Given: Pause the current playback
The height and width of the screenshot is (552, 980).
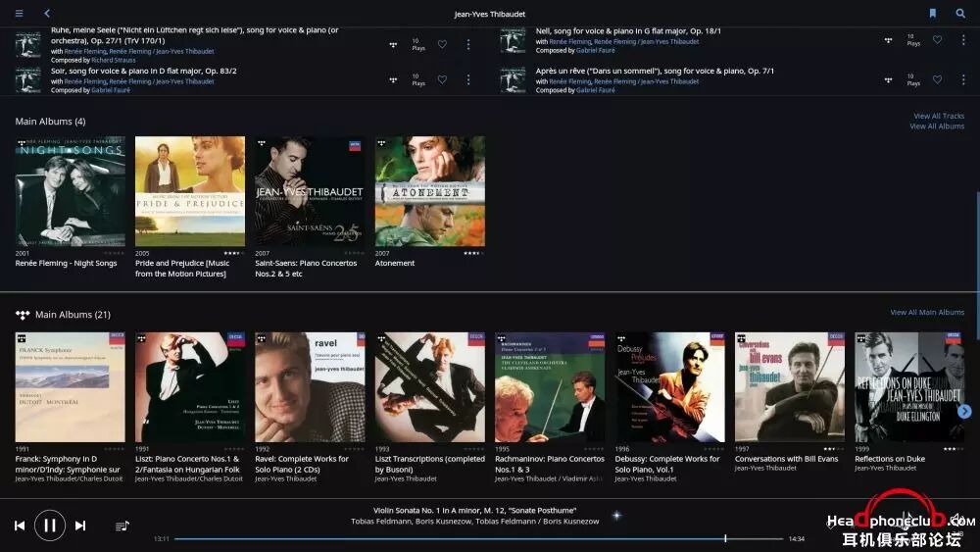Looking at the screenshot, I should pyautogui.click(x=50, y=526).
